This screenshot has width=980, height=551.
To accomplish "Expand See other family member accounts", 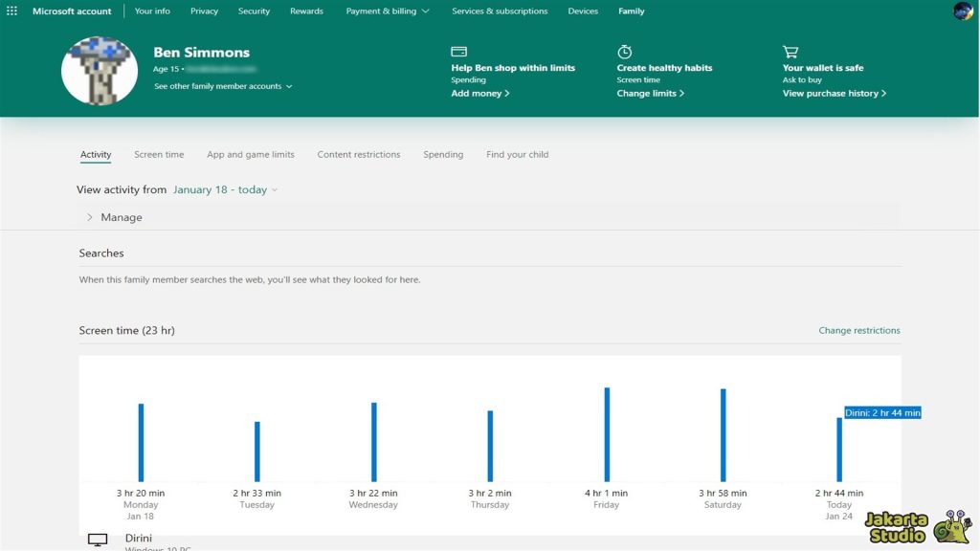I will click(x=223, y=86).
